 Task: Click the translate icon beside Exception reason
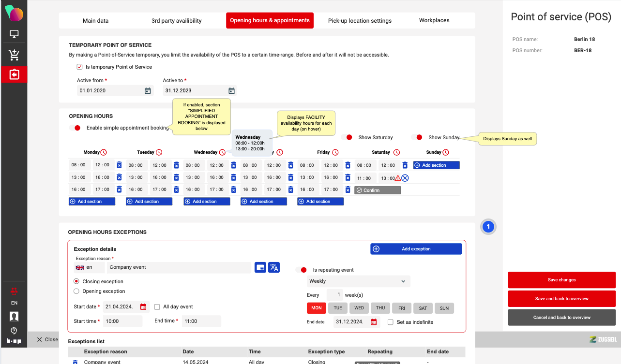click(274, 267)
